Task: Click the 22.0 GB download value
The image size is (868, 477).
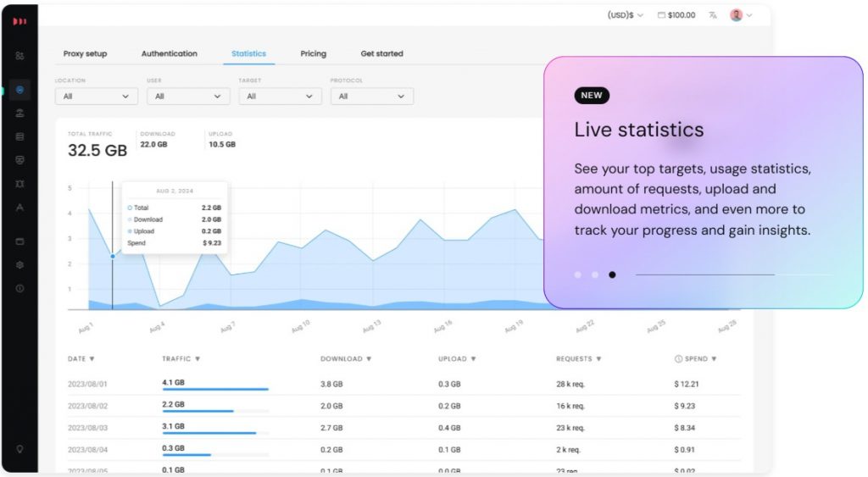Action: pyautogui.click(x=154, y=144)
